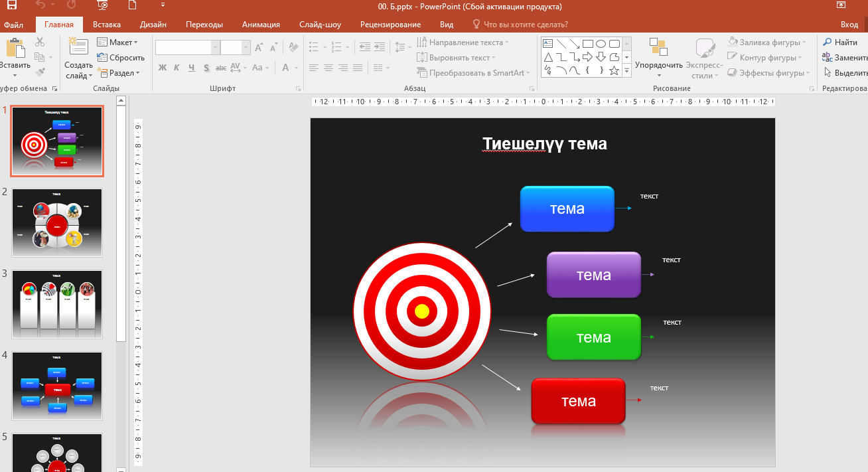Toggle strikethrough with the abc button

(x=221, y=68)
